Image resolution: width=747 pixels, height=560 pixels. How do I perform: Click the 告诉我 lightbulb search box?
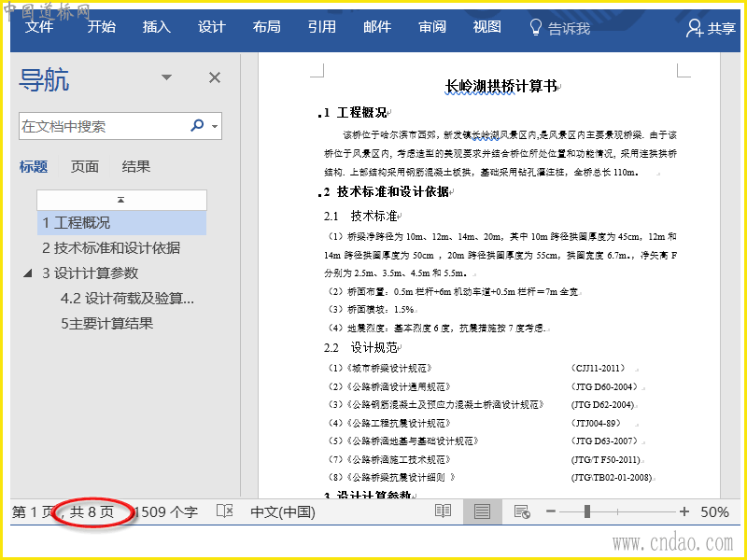(x=559, y=28)
